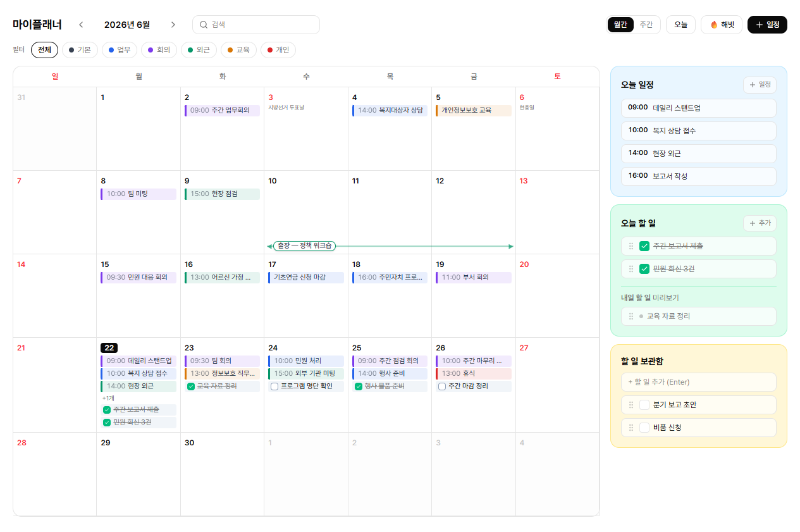The image size is (800, 532).
Task: Check 분기 보고 초안 in 보관함
Action: [x=644, y=405]
